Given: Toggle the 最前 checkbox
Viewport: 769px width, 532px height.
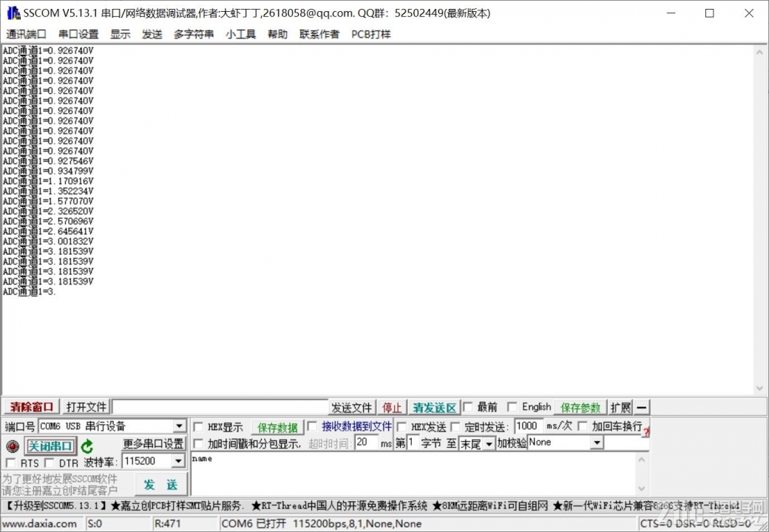Looking at the screenshot, I should pos(468,407).
